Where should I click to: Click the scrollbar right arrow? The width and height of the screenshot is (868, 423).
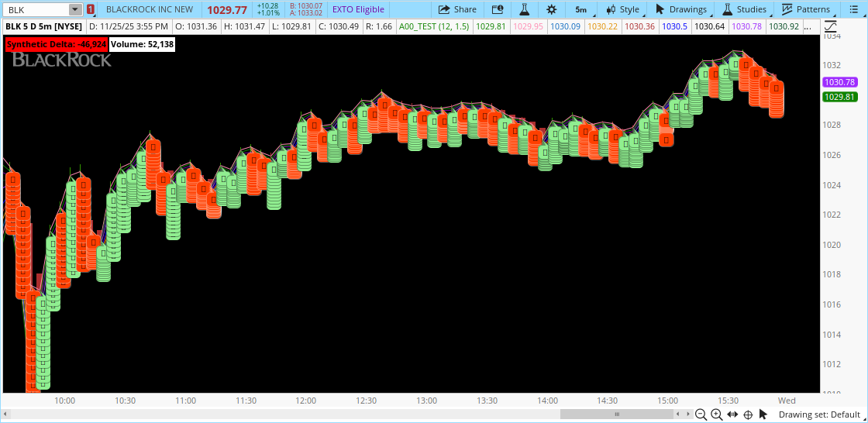point(687,414)
